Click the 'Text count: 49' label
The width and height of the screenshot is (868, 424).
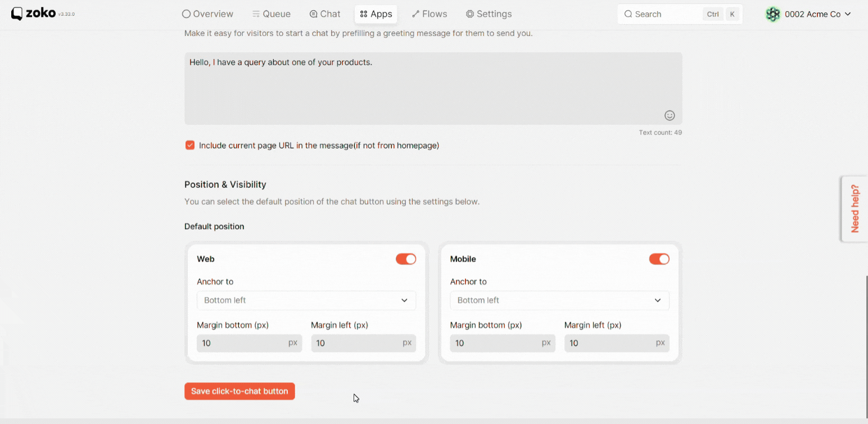[x=660, y=133]
